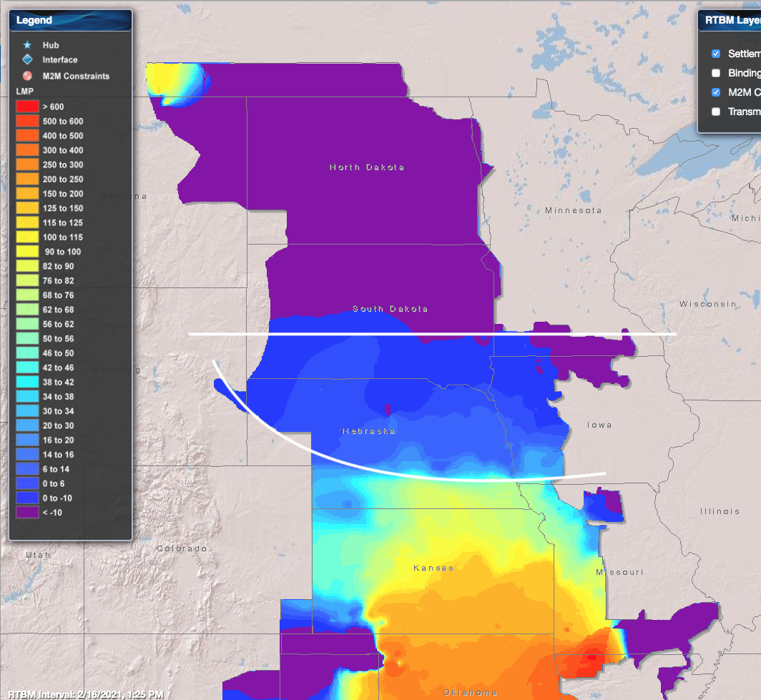Screen dimensions: 761x700
Task: Click the Utah map label
Action: pyautogui.click(x=39, y=555)
